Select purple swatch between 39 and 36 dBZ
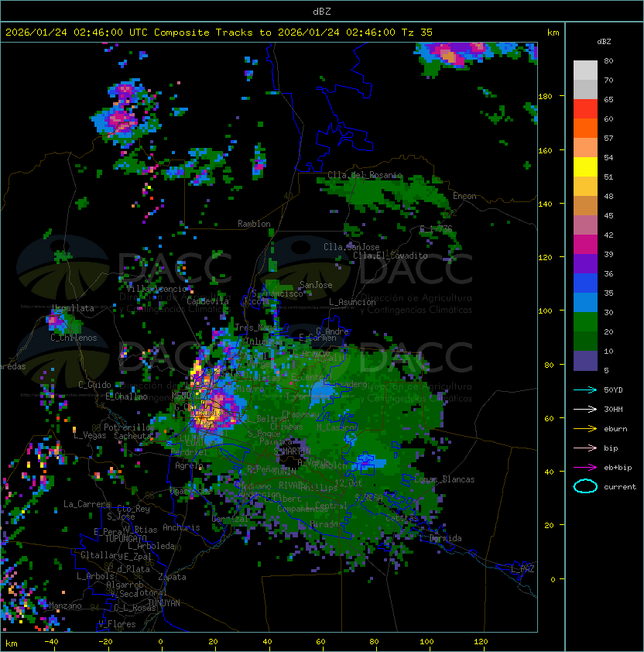Viewport: 644px width, 652px height. [x=585, y=263]
